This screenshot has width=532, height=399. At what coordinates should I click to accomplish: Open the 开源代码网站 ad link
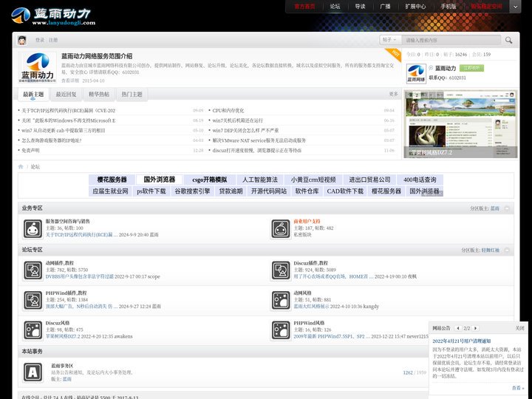pos(269,191)
